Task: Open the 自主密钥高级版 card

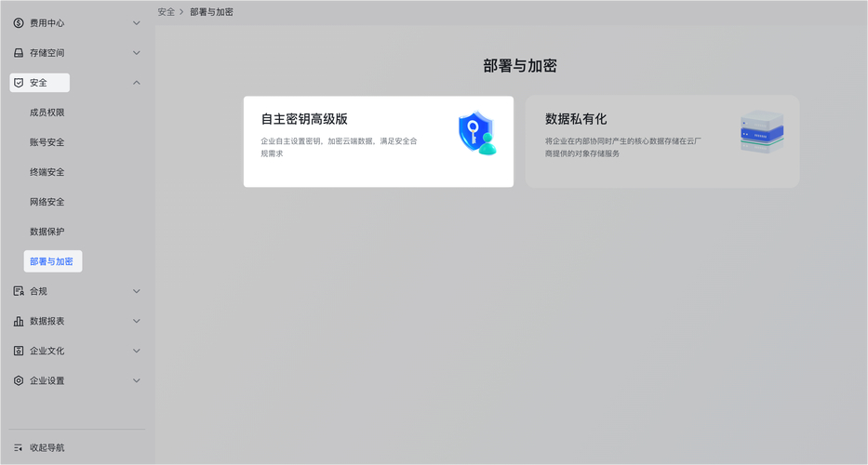Action: tap(379, 141)
